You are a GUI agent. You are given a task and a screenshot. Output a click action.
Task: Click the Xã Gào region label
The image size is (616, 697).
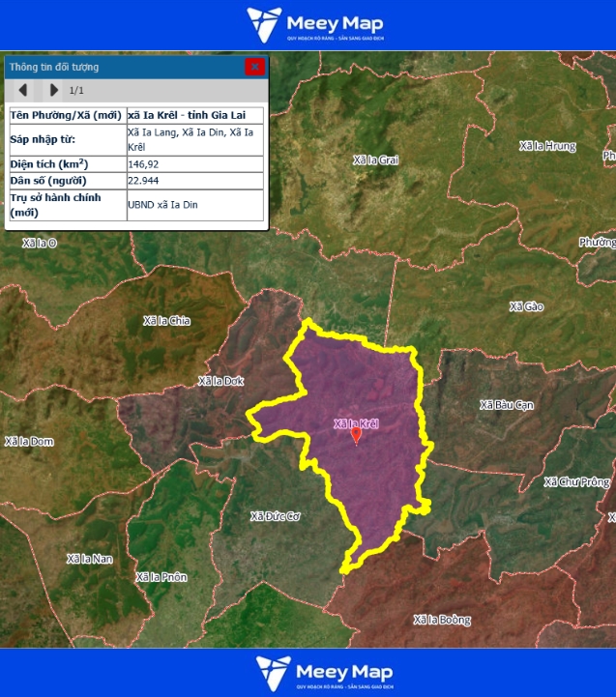point(527,306)
